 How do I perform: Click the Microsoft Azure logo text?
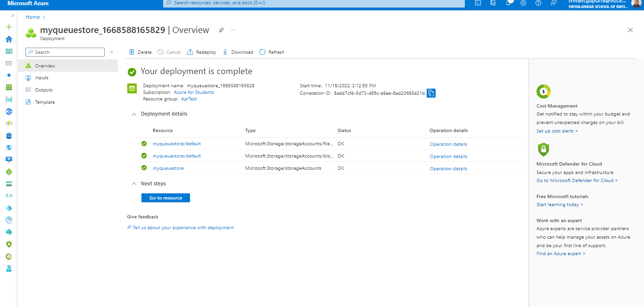coord(28,3)
